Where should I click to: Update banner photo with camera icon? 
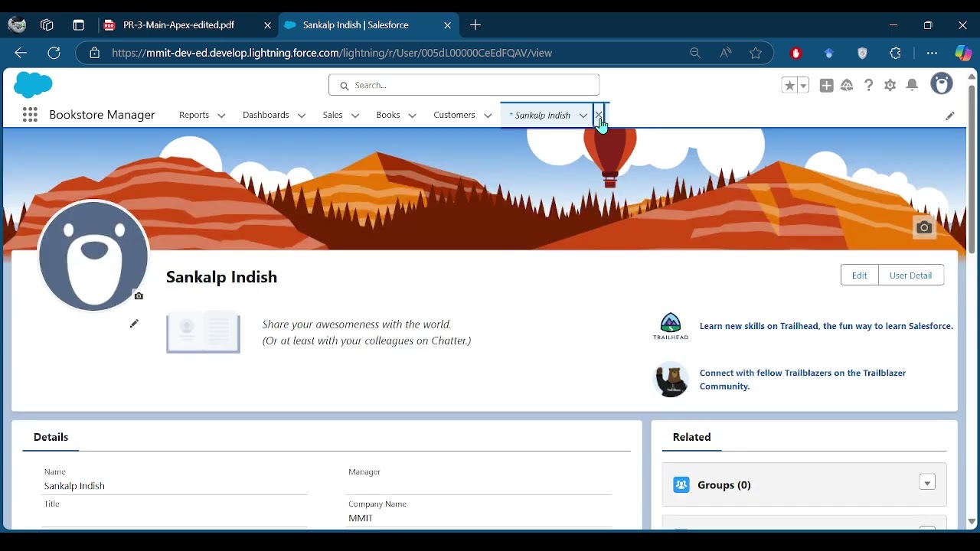[924, 227]
